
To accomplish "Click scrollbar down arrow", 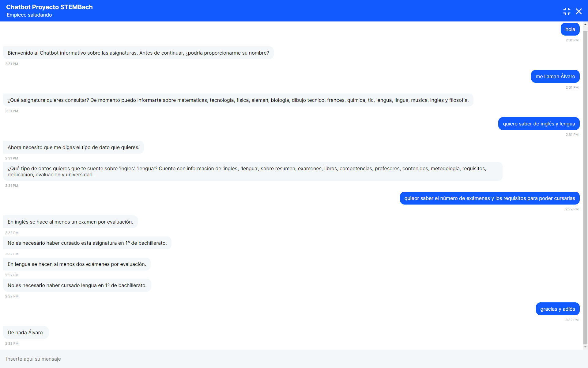I will point(585,347).
